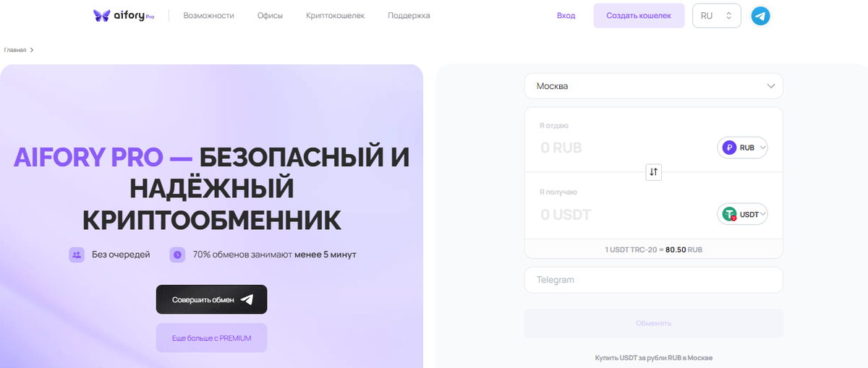
Task: Open the Telegram channel round icon
Action: [x=760, y=16]
